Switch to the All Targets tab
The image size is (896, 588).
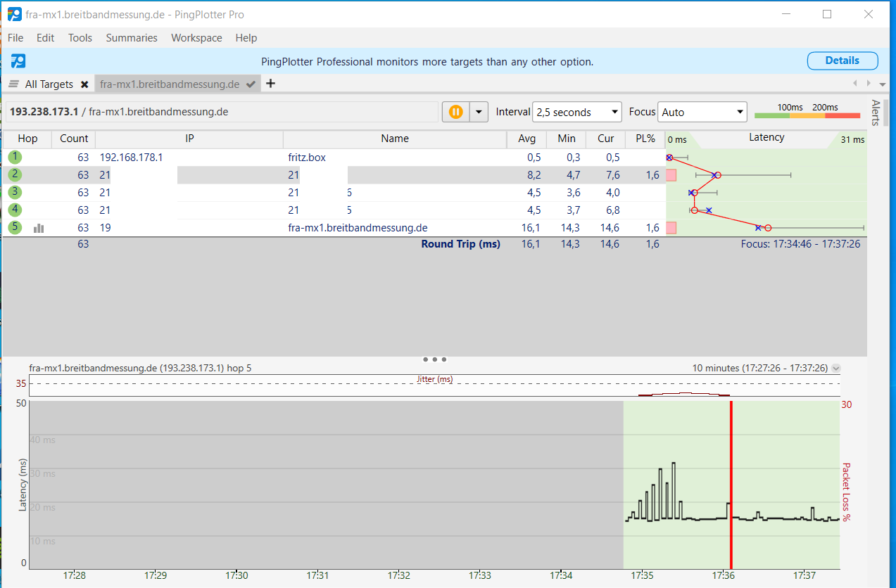coord(49,84)
